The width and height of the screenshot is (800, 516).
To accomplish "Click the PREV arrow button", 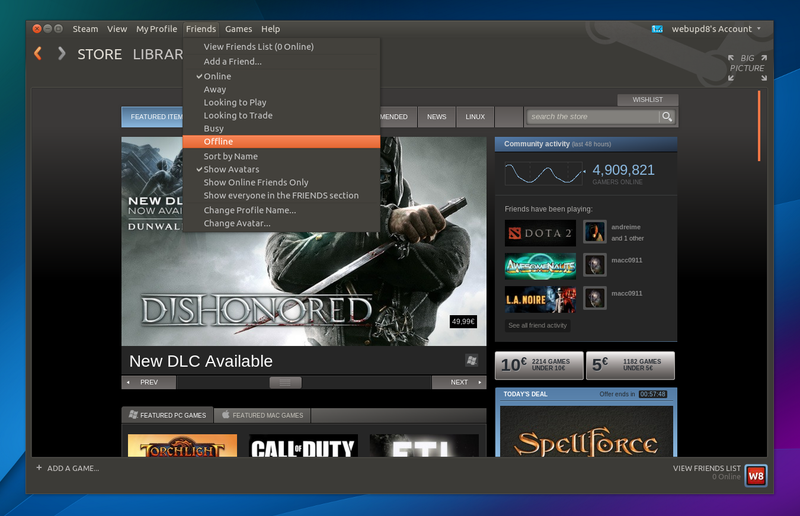I will coord(148,382).
